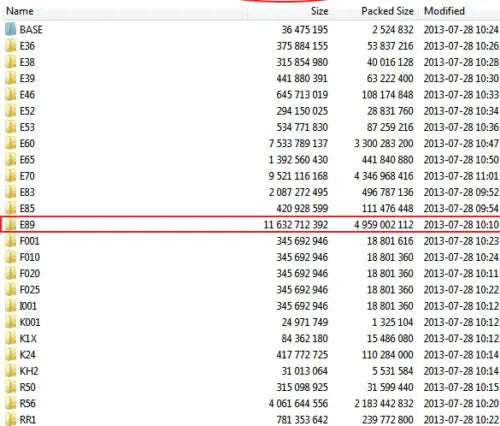500x426 pixels.
Task: Click packed size 2 524 832
Action: click(x=393, y=30)
